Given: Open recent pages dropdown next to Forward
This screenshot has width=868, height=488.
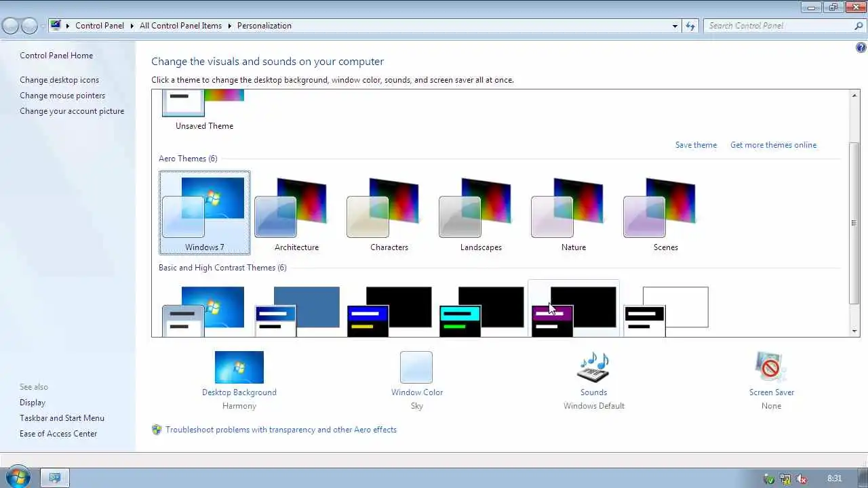Looking at the screenshot, I should [x=43, y=26].
